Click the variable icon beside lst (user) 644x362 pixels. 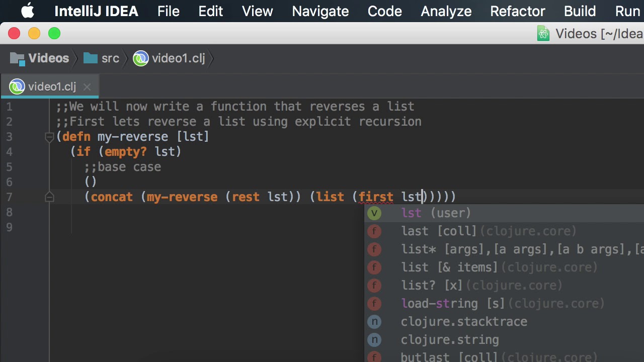point(374,213)
